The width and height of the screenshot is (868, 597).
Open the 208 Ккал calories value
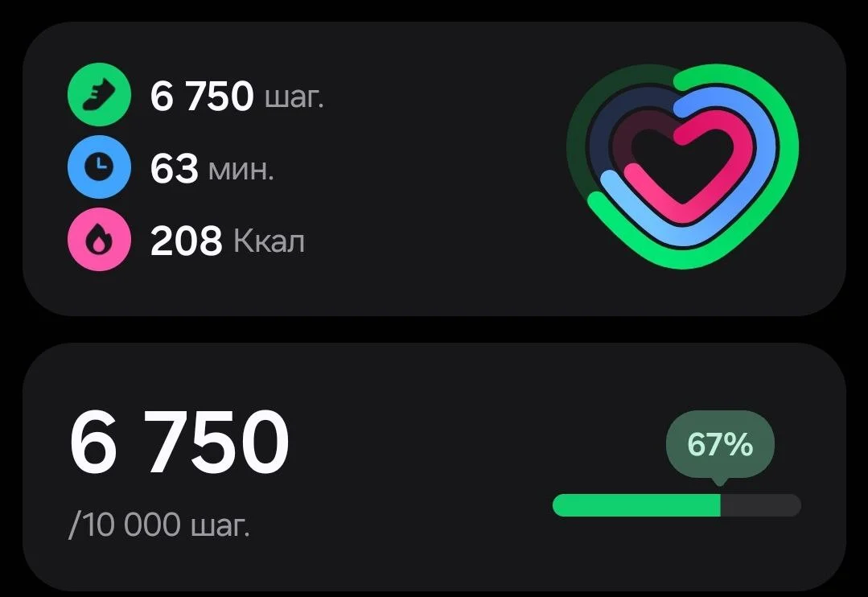point(186,241)
